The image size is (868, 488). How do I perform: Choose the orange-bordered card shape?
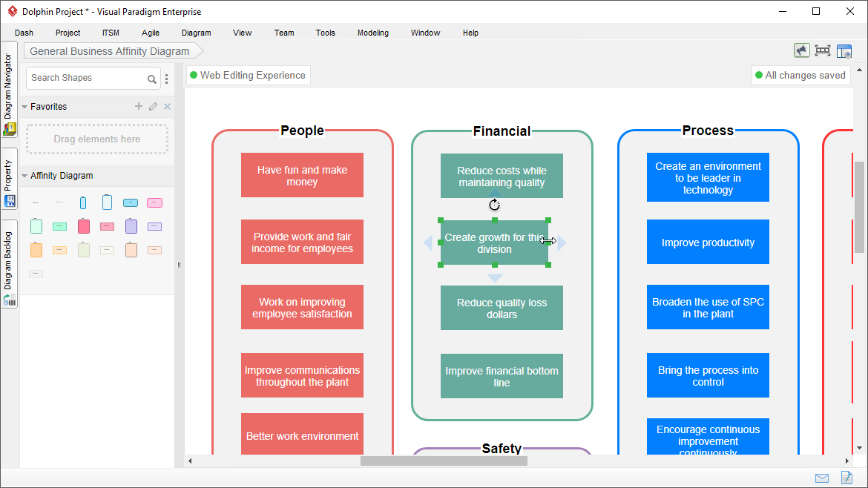60,250
